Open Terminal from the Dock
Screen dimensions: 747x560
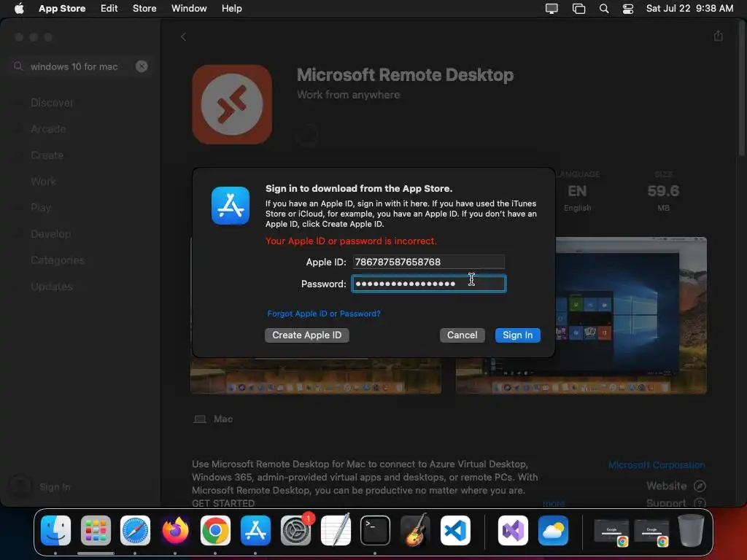coord(376,530)
